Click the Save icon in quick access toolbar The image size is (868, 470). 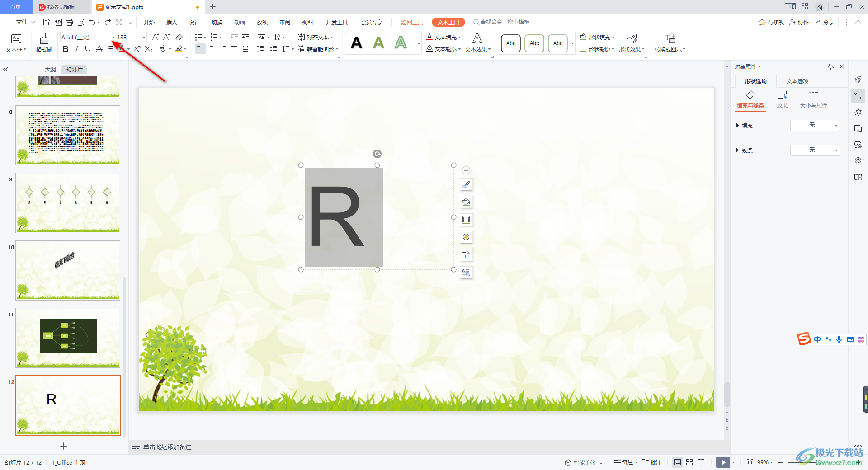click(x=47, y=22)
